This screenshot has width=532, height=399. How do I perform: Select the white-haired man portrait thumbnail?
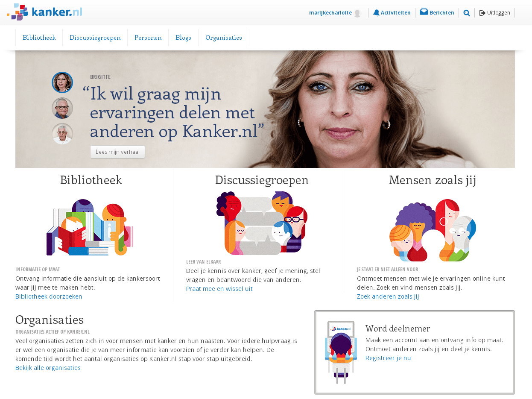(62, 134)
